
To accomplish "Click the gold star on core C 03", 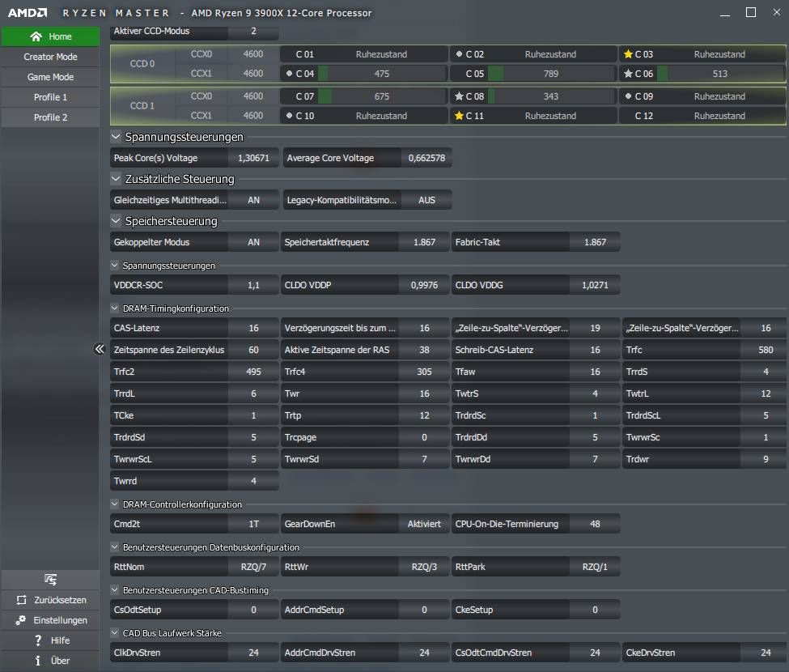I will pyautogui.click(x=628, y=54).
